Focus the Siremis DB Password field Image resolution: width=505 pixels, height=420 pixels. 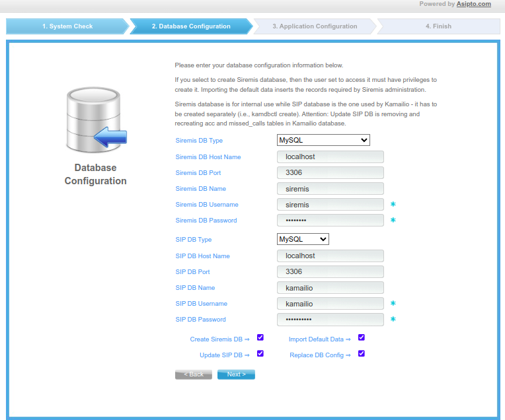coord(330,220)
